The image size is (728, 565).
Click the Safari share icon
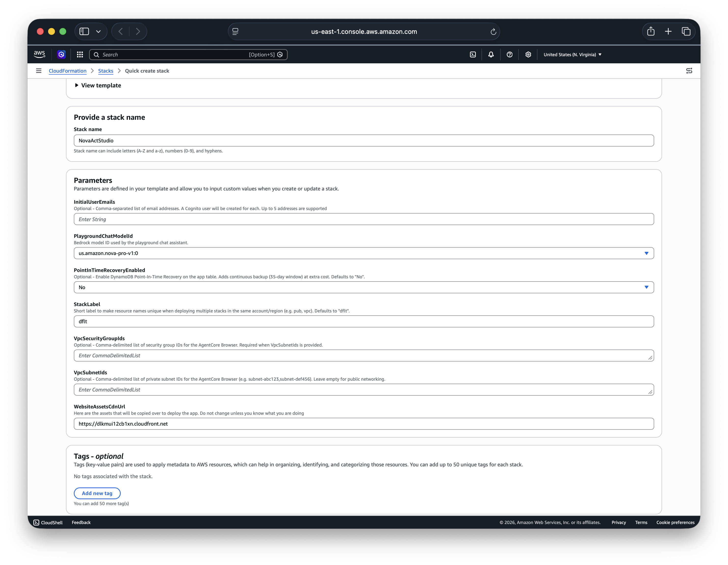[x=651, y=31]
